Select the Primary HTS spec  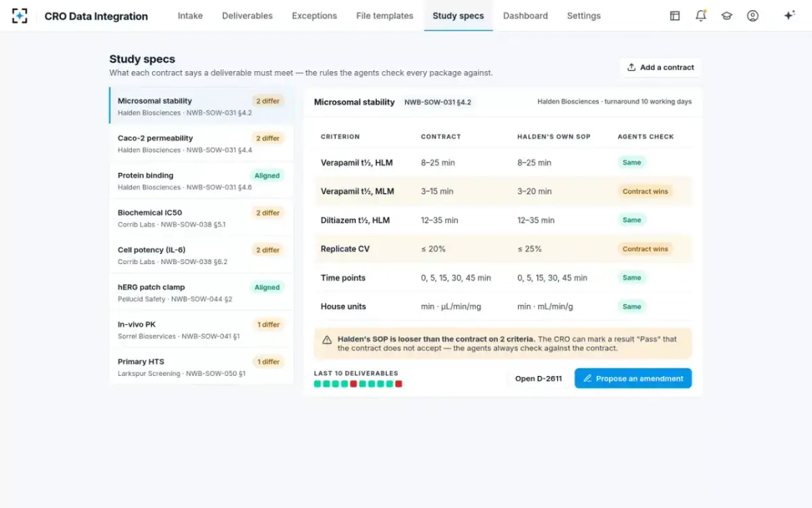point(202,366)
